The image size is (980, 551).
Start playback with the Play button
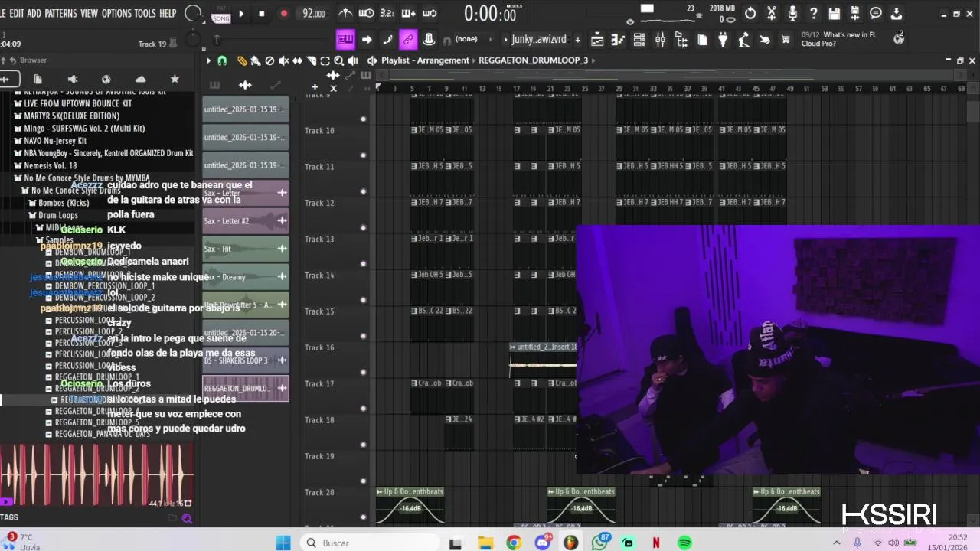(241, 14)
